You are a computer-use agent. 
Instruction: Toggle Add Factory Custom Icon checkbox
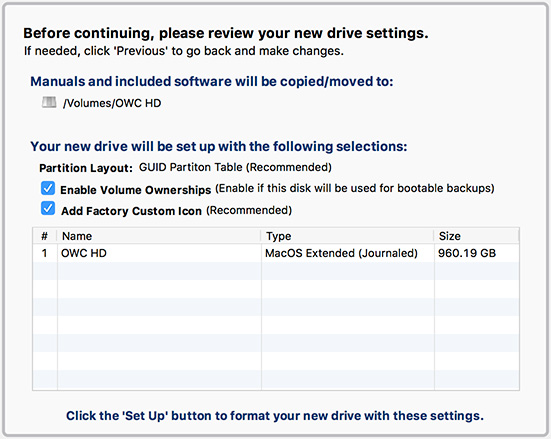point(48,208)
